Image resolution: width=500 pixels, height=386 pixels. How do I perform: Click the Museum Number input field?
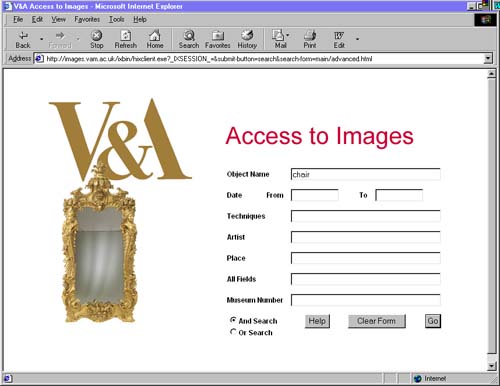coord(366,300)
